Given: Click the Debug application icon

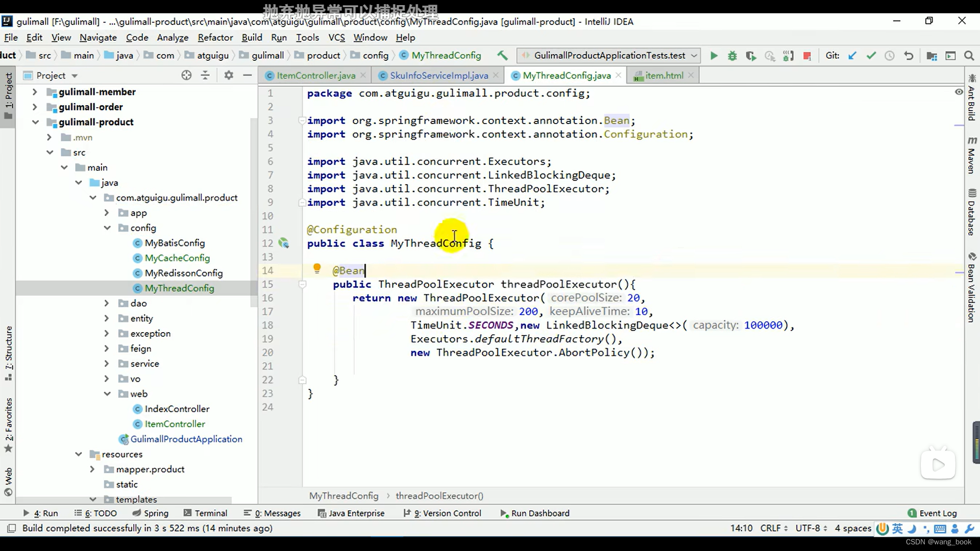Looking at the screenshot, I should [x=732, y=56].
